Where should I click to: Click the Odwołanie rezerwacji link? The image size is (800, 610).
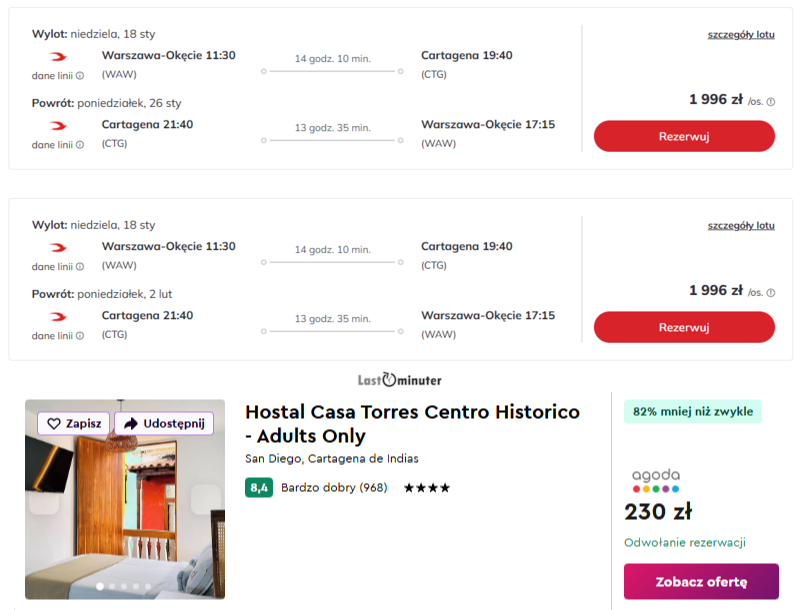(x=685, y=543)
